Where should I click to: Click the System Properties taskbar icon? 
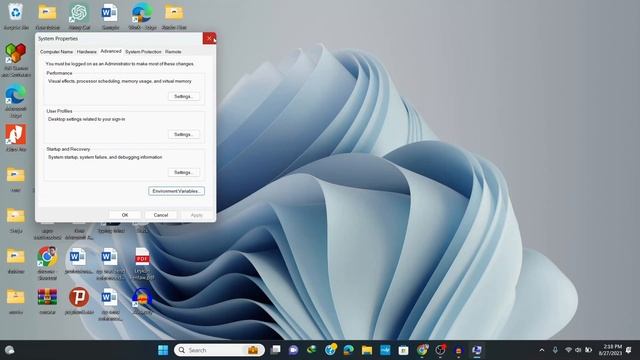(477, 350)
